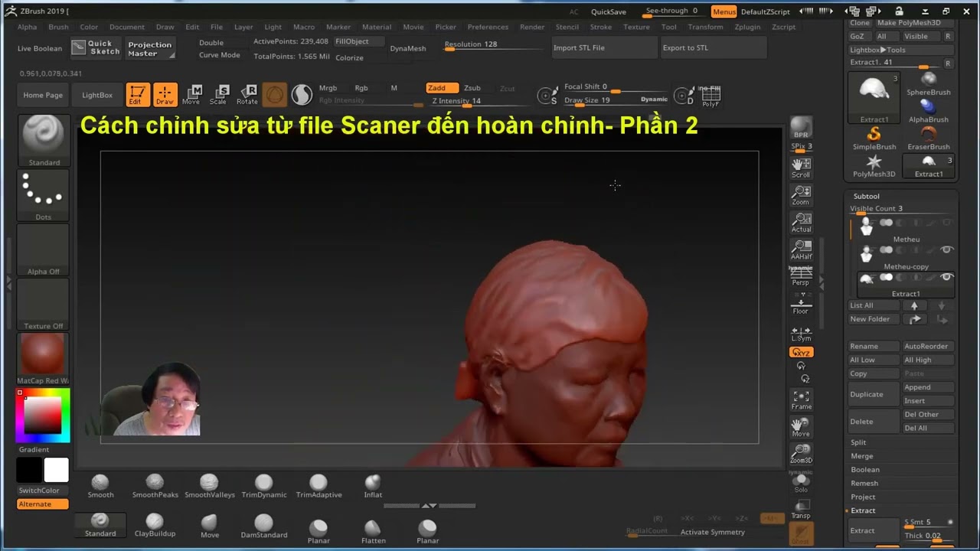This screenshot has width=980, height=551.
Task: Click the Zoom3D view icon
Action: 801,454
